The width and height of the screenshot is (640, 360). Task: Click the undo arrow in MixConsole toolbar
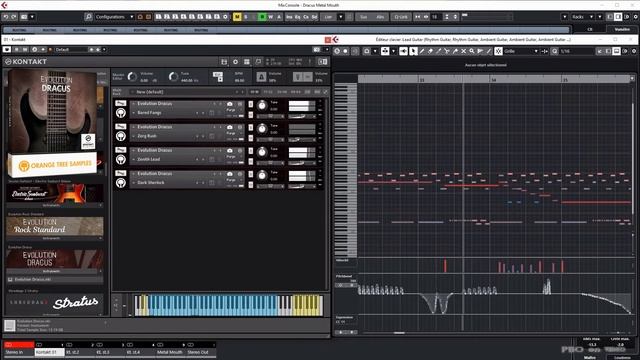(6, 17)
